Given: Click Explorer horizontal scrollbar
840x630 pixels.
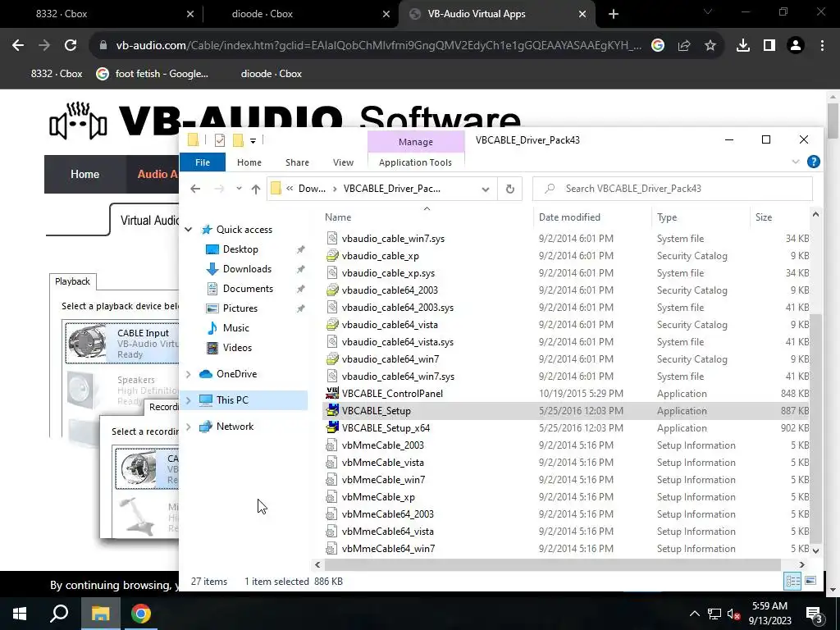Looking at the screenshot, I should [552, 564].
